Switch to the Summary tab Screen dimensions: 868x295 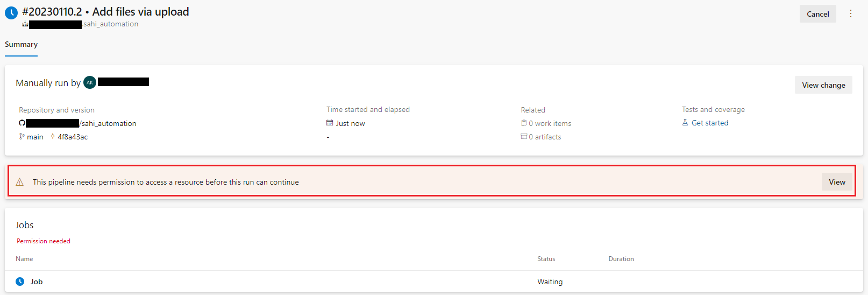click(x=21, y=45)
